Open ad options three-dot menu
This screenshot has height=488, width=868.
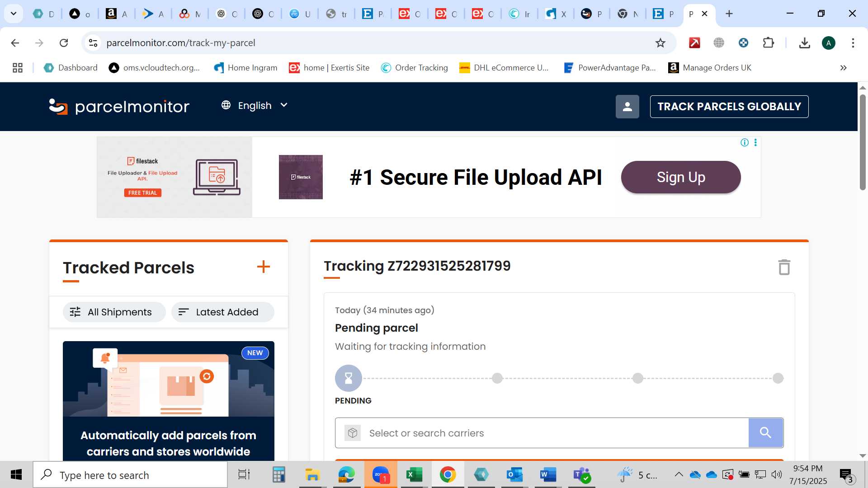click(755, 143)
